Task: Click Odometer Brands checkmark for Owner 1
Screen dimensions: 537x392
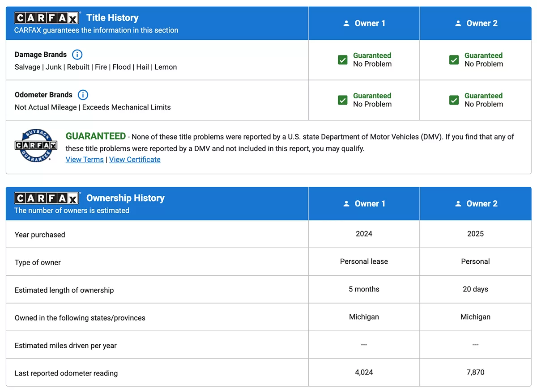Action: pyautogui.click(x=343, y=100)
